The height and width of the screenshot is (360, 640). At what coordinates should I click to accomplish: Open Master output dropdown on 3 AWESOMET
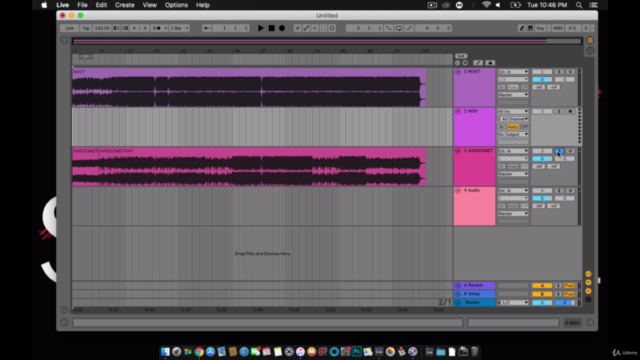coord(513,174)
